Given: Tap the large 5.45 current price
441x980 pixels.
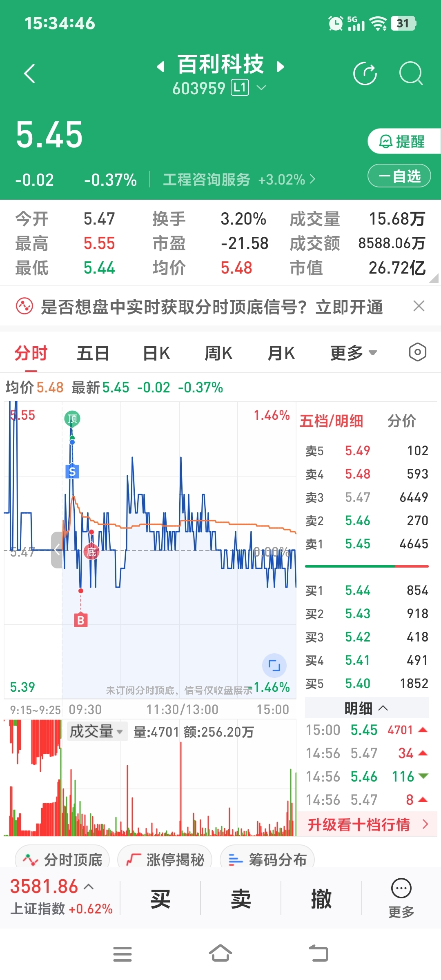Looking at the screenshot, I should (x=49, y=135).
